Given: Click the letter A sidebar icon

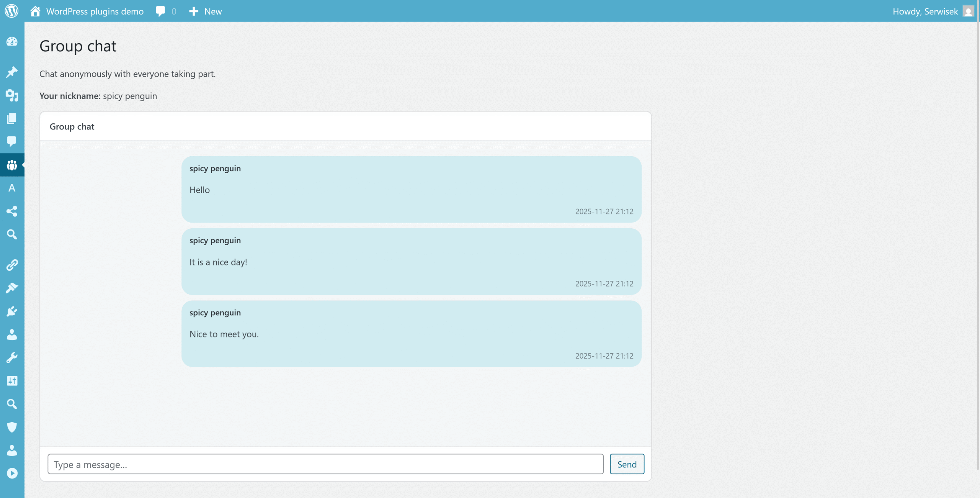Looking at the screenshot, I should point(12,188).
